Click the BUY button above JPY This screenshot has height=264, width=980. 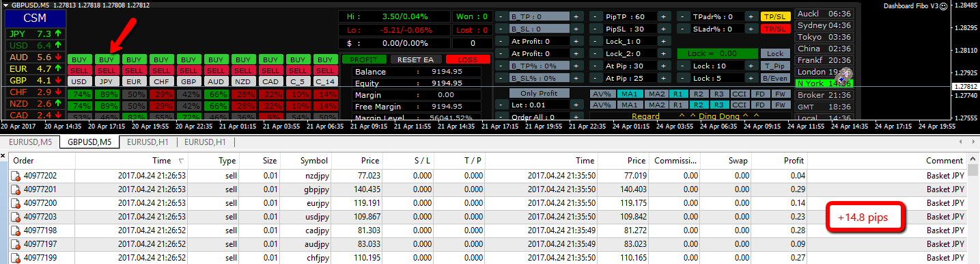[x=107, y=60]
